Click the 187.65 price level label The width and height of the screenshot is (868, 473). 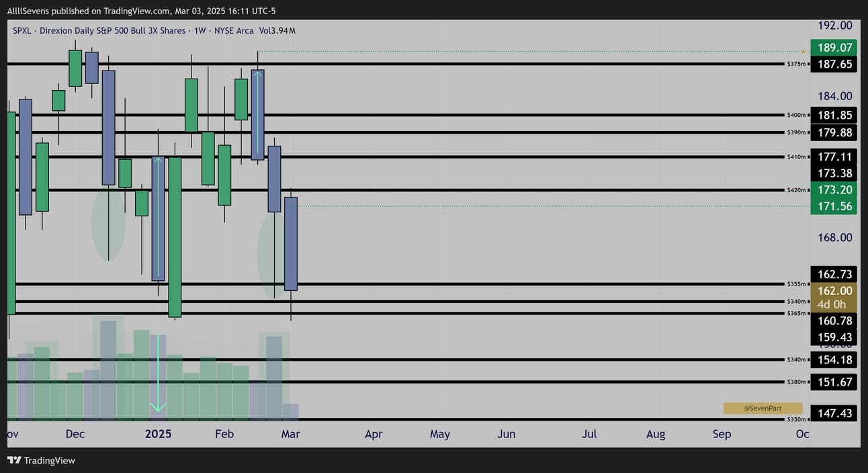(x=833, y=64)
